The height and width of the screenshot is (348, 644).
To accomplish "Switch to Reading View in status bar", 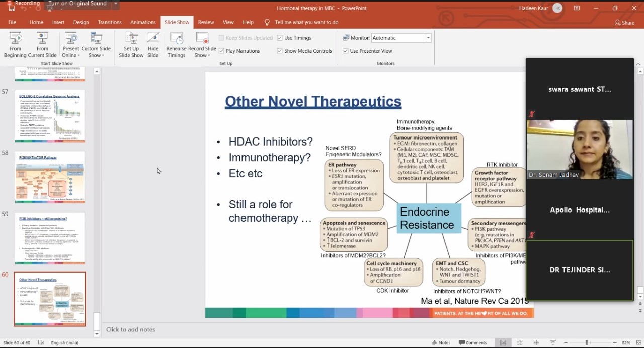I will (536, 343).
